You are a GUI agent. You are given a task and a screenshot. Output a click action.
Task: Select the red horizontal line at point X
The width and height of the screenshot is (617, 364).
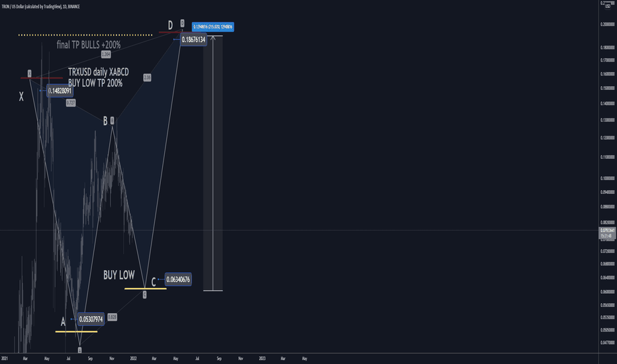[42, 78]
